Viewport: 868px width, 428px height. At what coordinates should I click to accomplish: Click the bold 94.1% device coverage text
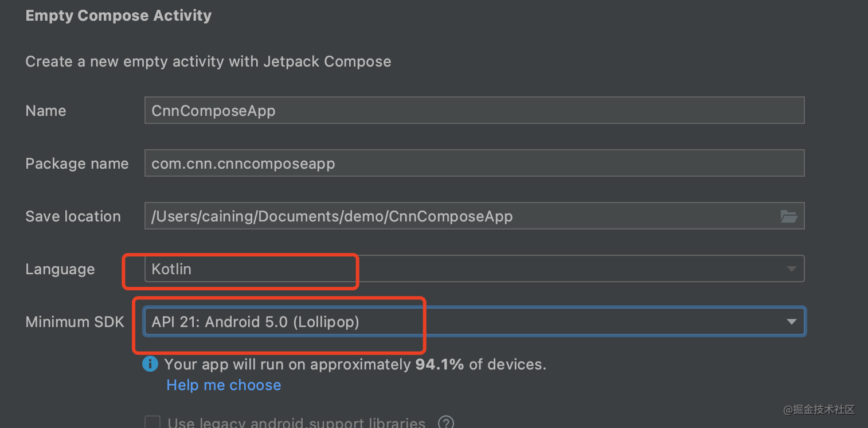coord(439,364)
